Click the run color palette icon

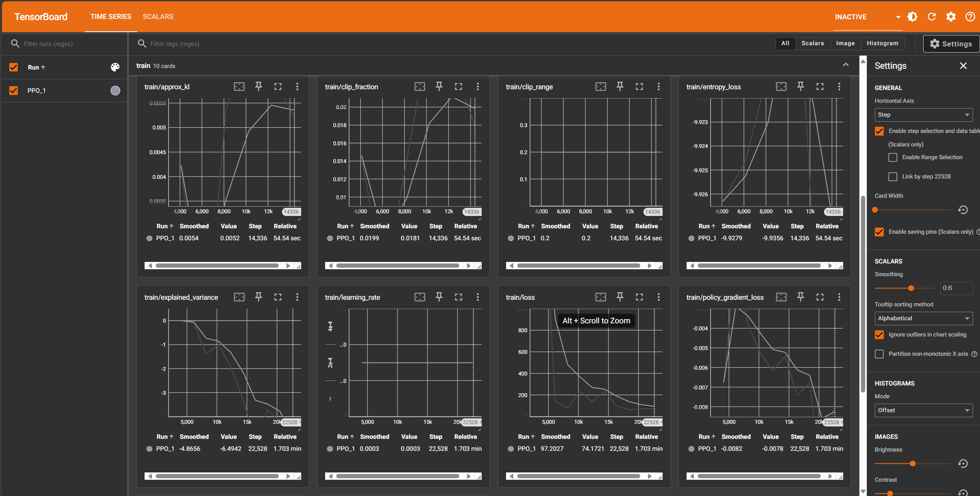115,67
